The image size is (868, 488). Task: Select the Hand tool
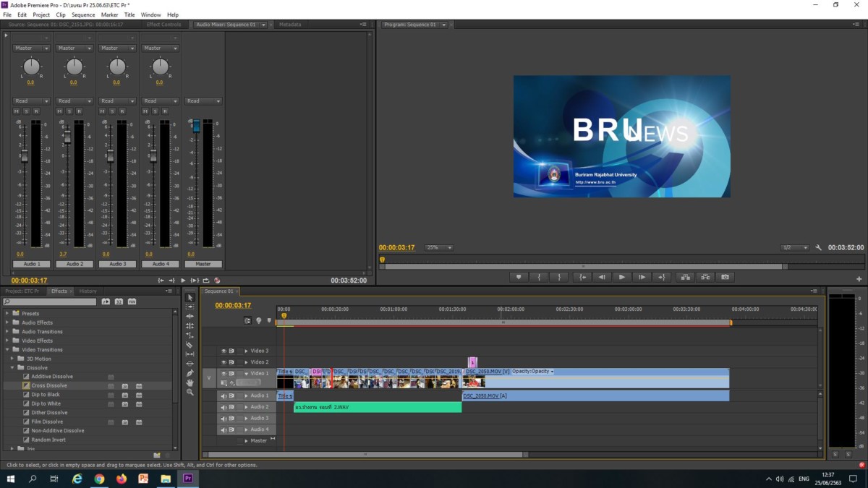pyautogui.click(x=190, y=382)
